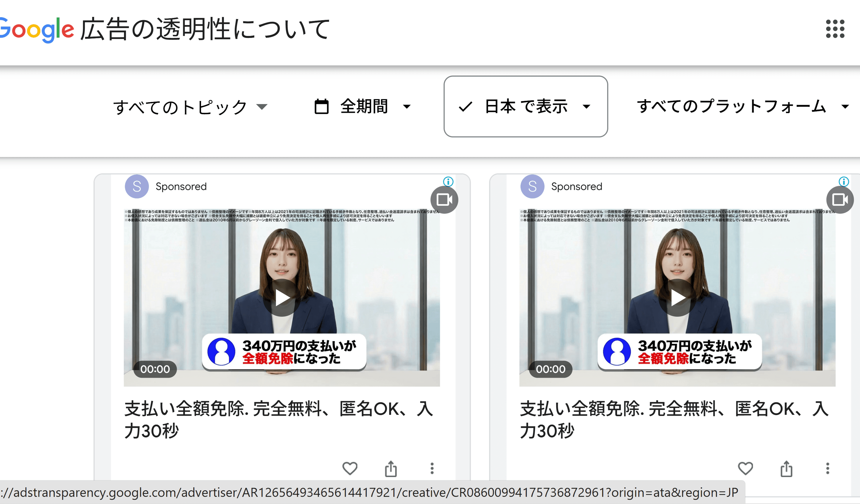Viewport: 860px width, 504px height.
Task: Share the right ad
Action: click(786, 468)
